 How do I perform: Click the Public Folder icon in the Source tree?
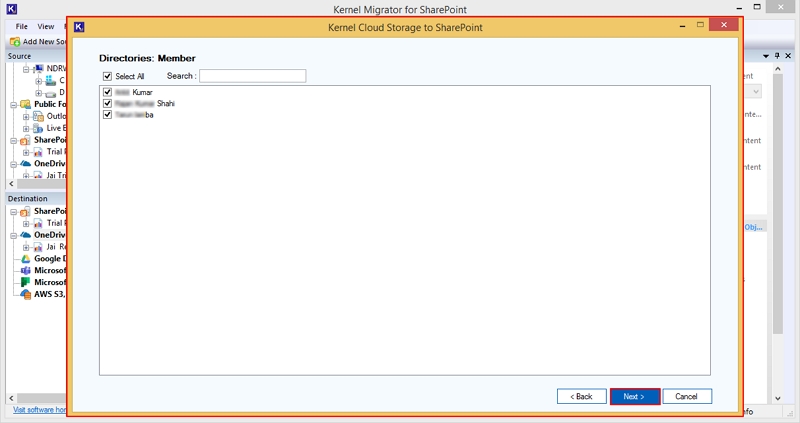pos(26,104)
